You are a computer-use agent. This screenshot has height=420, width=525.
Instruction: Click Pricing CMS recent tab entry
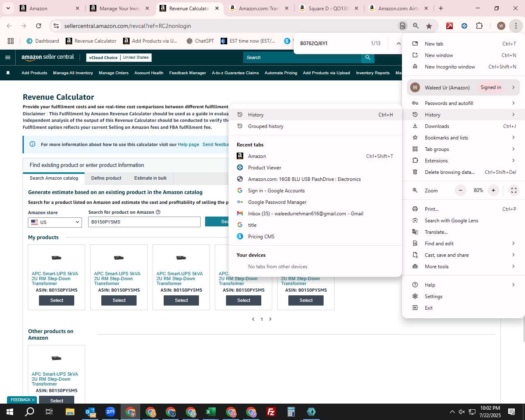click(315, 236)
